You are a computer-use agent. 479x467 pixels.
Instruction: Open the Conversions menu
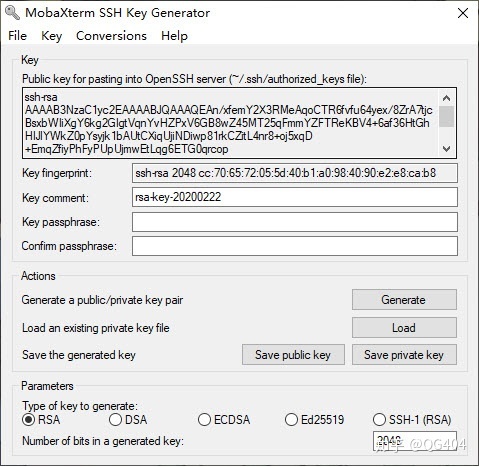click(111, 36)
